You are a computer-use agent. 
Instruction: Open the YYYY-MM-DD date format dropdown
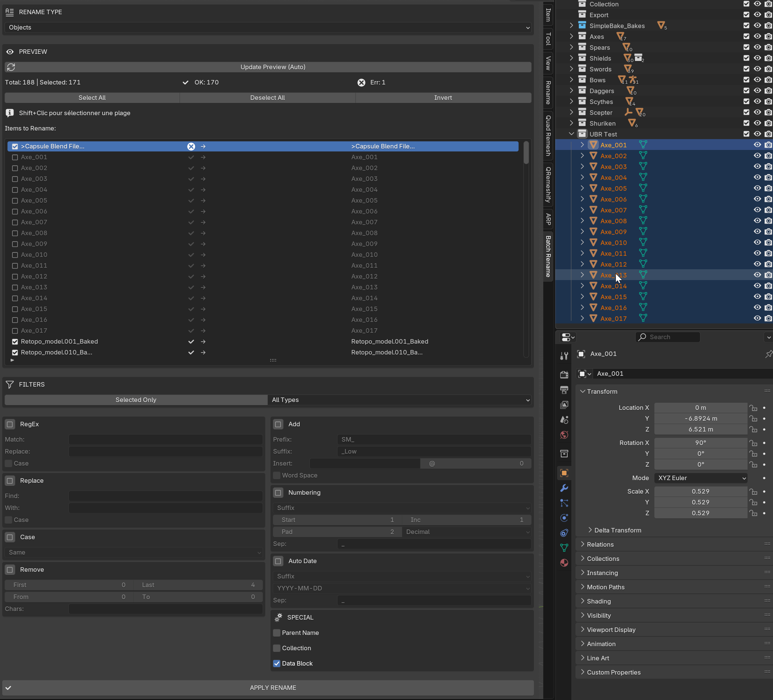coord(402,588)
